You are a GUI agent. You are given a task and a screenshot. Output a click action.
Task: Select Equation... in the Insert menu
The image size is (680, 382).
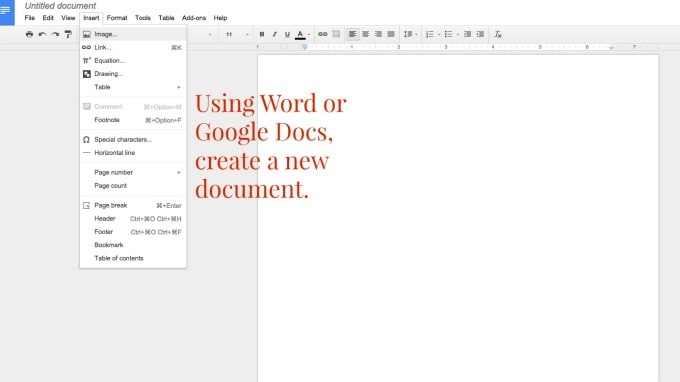point(133,61)
